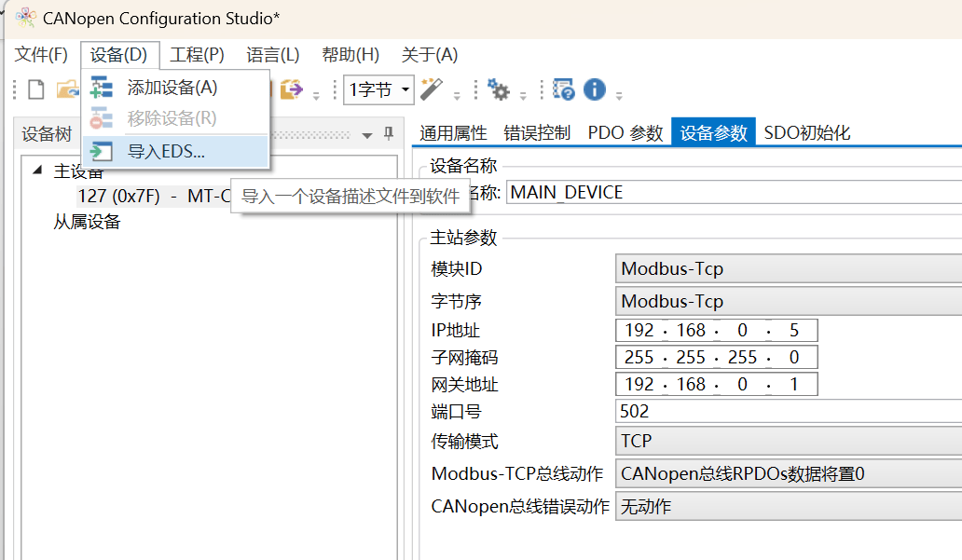Switch to the SDO初始化 tab
This screenshot has width=962, height=560.
click(x=806, y=132)
